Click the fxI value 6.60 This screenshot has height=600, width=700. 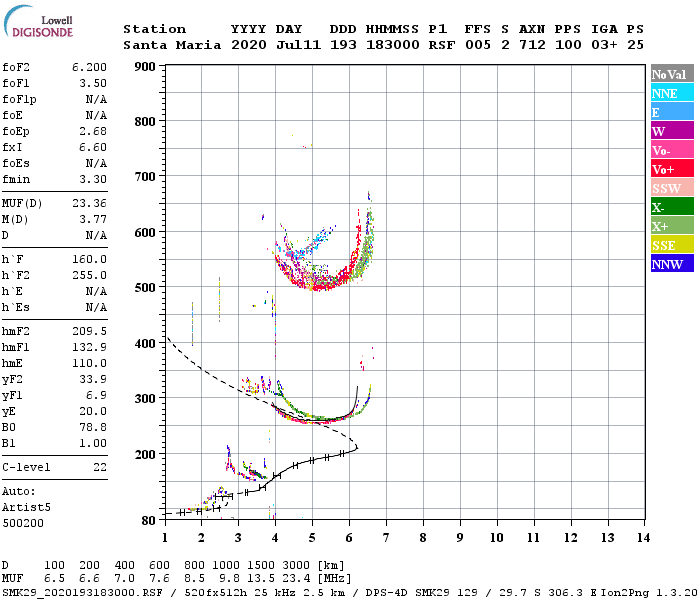(x=93, y=147)
